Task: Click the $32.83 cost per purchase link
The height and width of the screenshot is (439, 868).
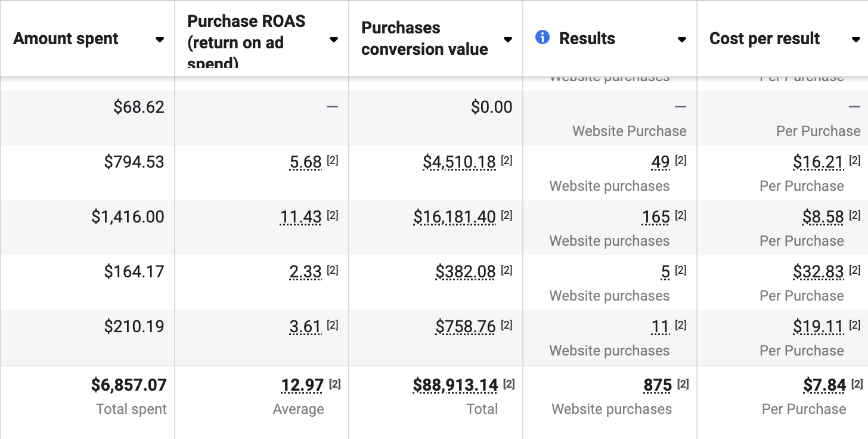Action: 819,271
